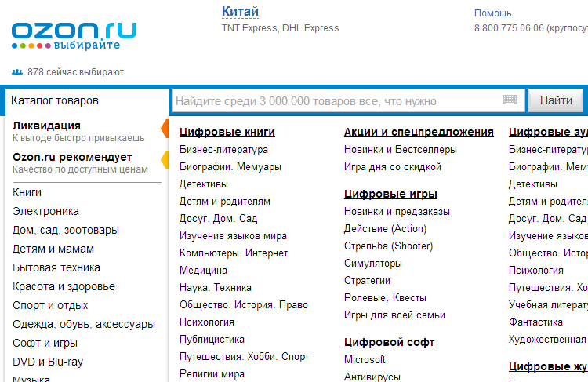Open the virtual keyboard icon in search field
Image resolution: width=588 pixels, height=382 pixels.
(510, 100)
